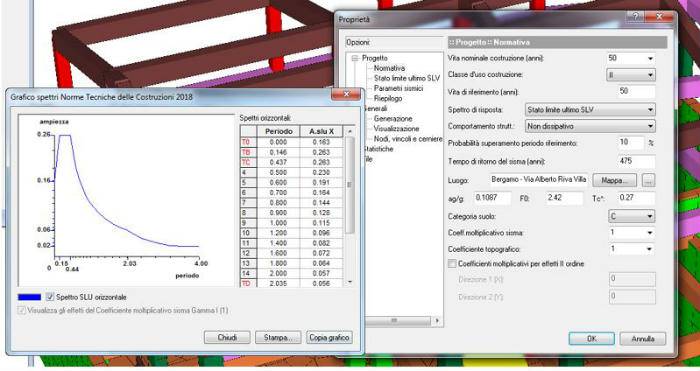This screenshot has height=371, width=700.
Task: Click the ag/g input field
Action: [x=492, y=198]
